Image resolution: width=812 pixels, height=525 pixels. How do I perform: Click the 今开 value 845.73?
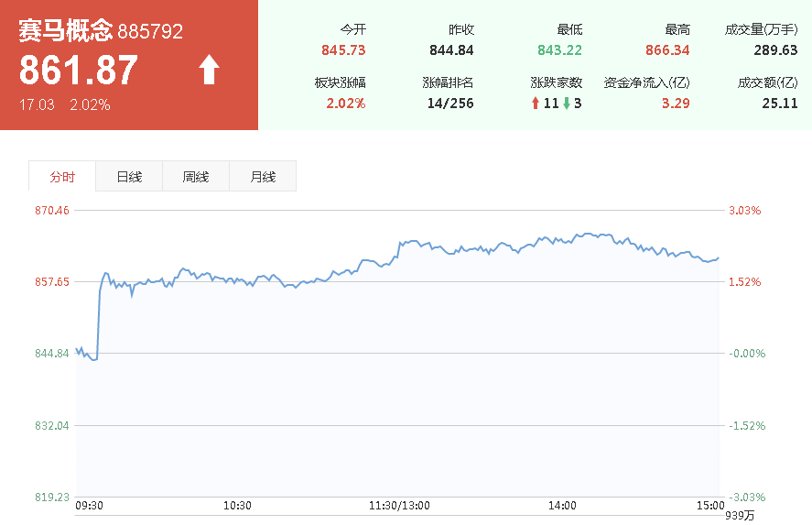click(x=343, y=50)
